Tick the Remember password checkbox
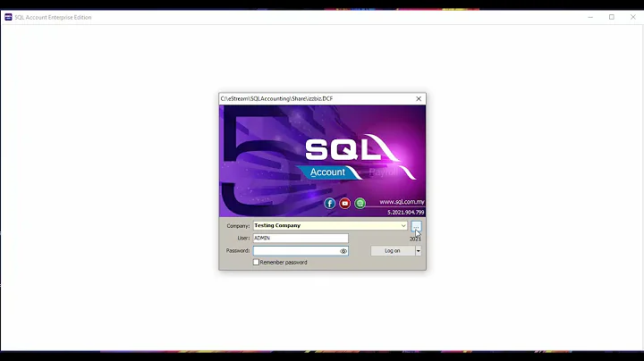This screenshot has width=644, height=361. (257, 262)
